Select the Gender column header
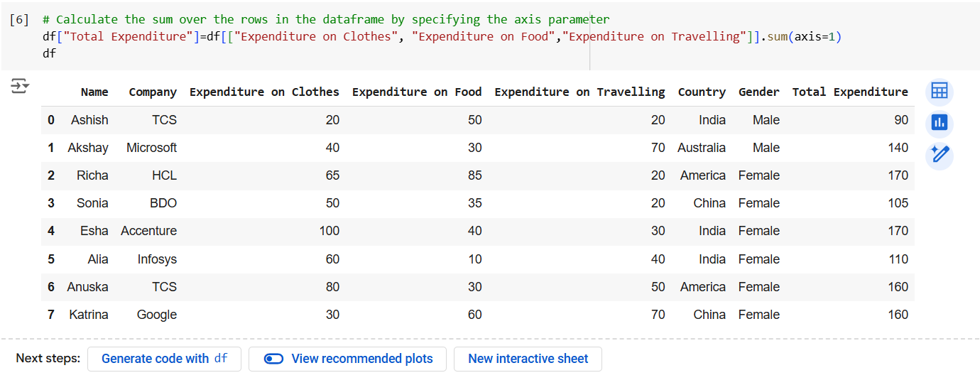980x385 pixels. click(758, 92)
